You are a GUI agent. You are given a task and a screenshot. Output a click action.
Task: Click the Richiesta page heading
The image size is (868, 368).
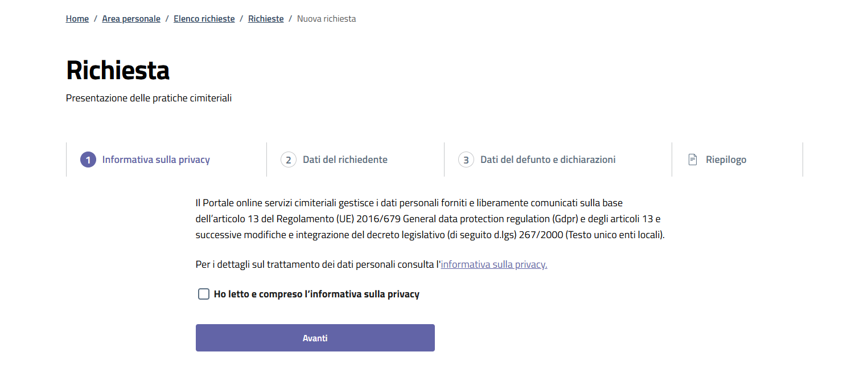118,71
